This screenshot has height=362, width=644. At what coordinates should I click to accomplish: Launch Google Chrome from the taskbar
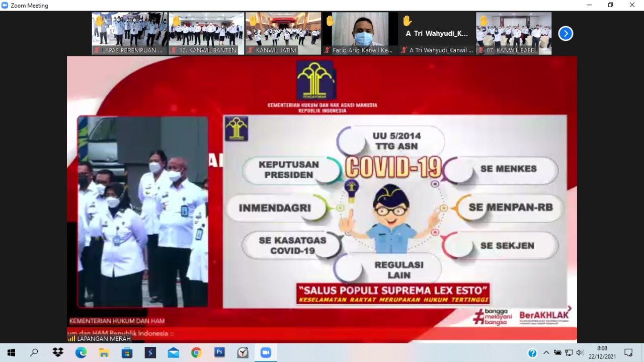pyautogui.click(x=196, y=352)
